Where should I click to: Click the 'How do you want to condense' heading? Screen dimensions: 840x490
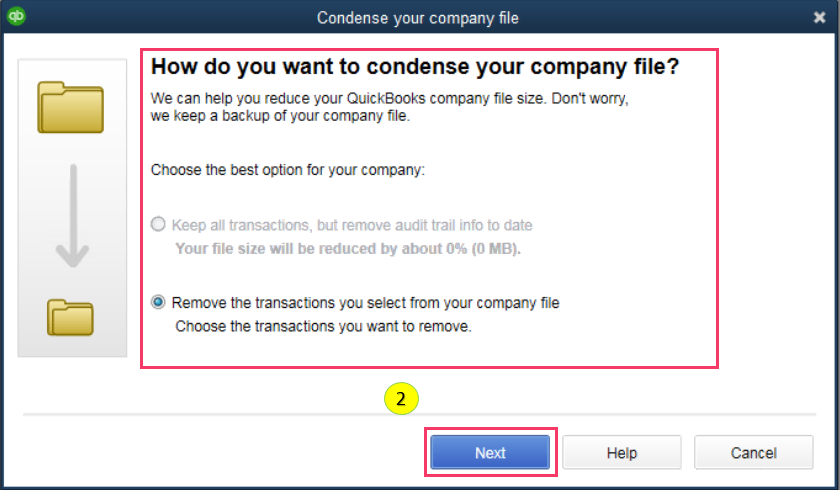(x=414, y=68)
